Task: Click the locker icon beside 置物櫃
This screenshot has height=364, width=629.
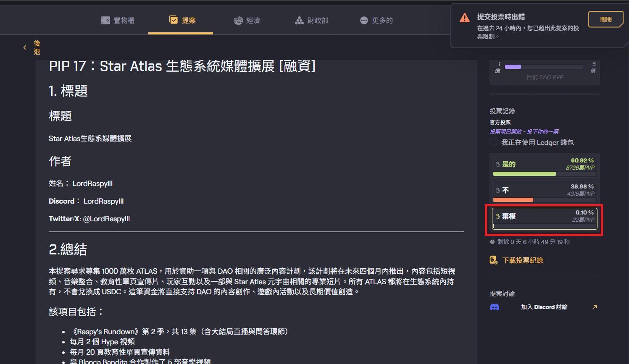Action: coord(105,20)
